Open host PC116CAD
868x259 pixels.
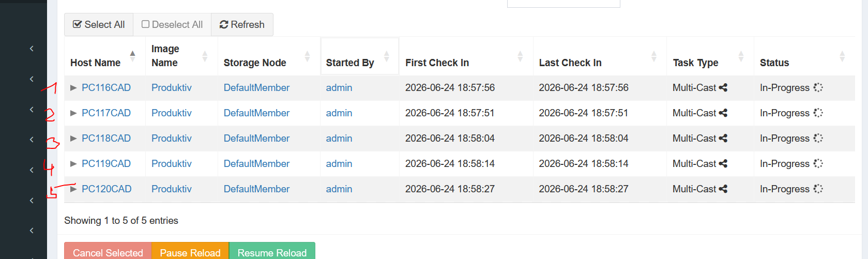[106, 88]
